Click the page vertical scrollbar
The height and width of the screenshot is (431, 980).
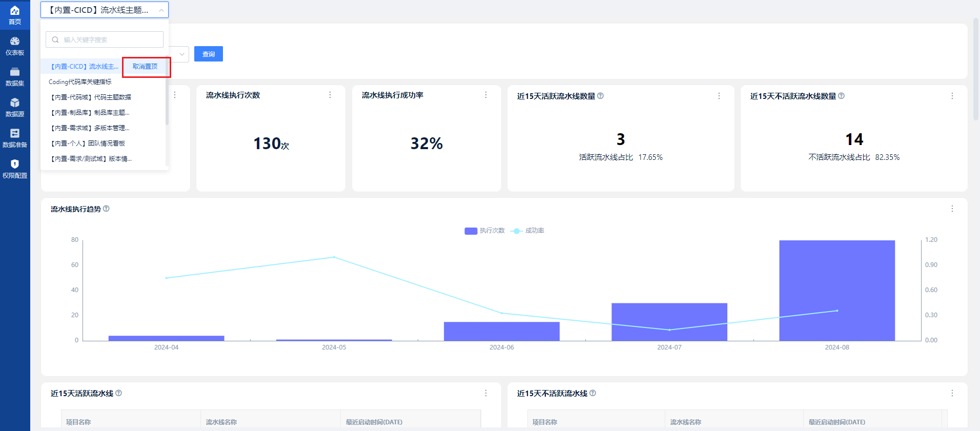click(976, 69)
